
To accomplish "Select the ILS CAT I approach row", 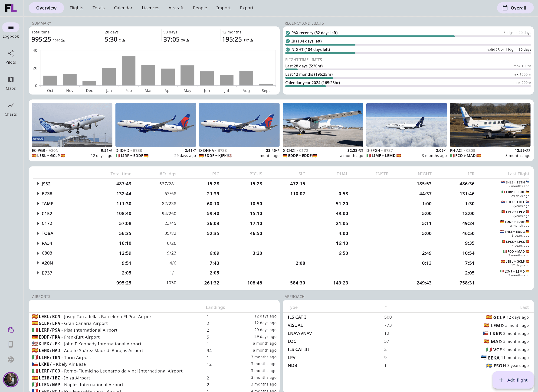I will click(x=408, y=317).
